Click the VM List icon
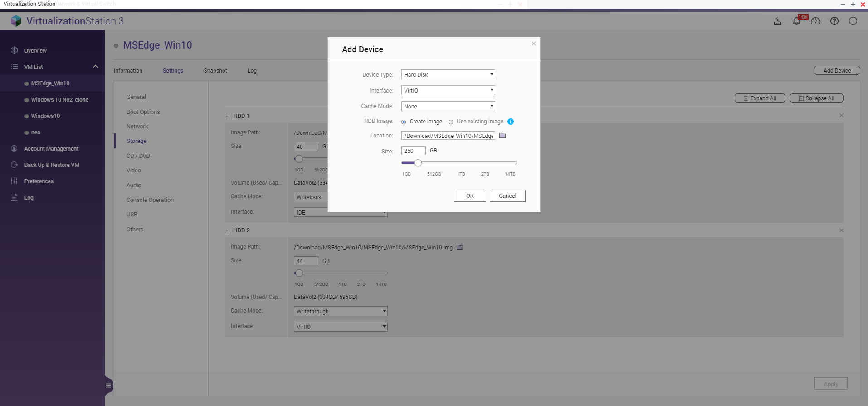Image resolution: width=868 pixels, height=406 pixels. (x=14, y=67)
